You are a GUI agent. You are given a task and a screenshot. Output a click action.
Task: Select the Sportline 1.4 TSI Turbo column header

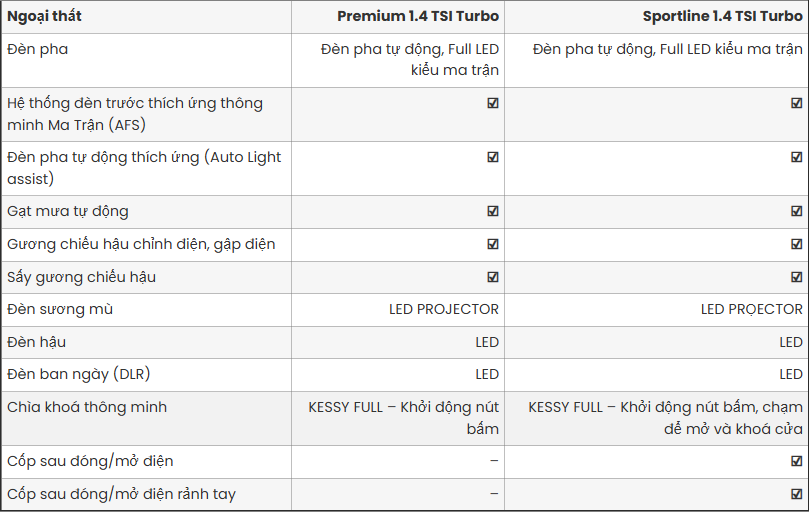pos(722,17)
